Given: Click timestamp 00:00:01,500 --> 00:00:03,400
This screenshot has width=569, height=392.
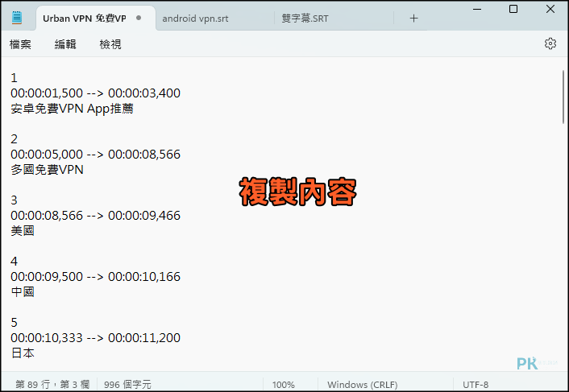Looking at the screenshot, I should 95,93.
